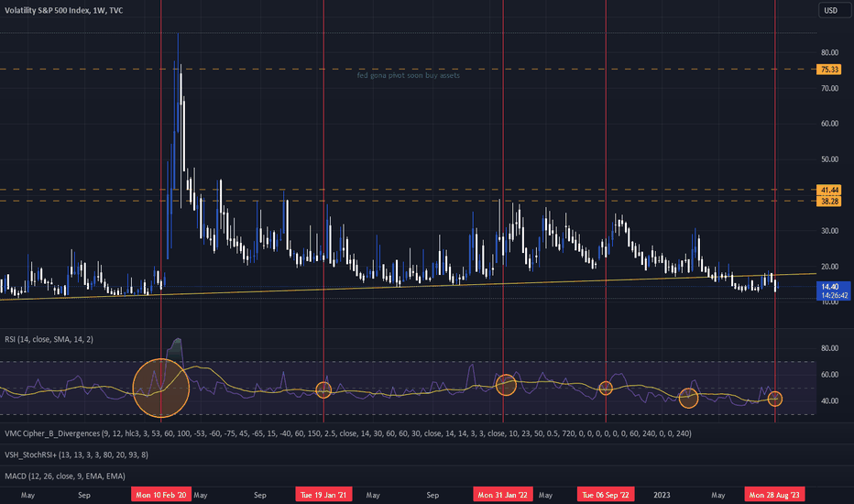Click the Tue 06 Sep '22 date marker
Image resolution: width=854 pixels, height=504 pixels.
click(x=606, y=495)
